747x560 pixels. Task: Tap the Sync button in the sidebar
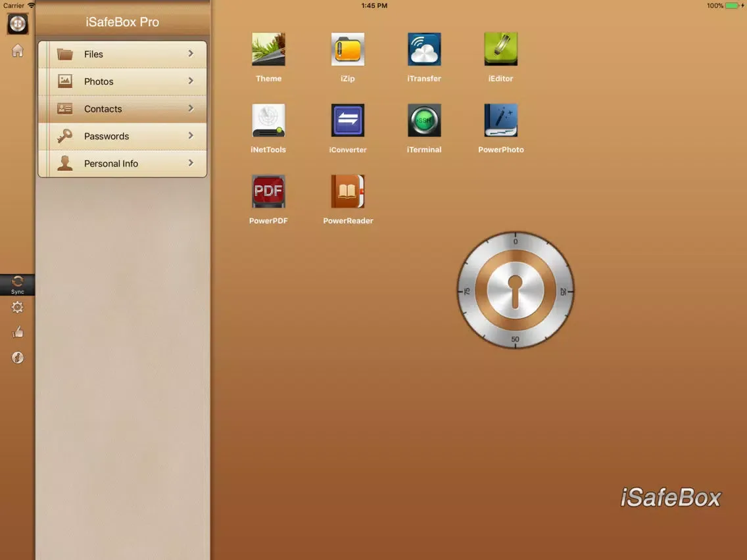click(18, 285)
